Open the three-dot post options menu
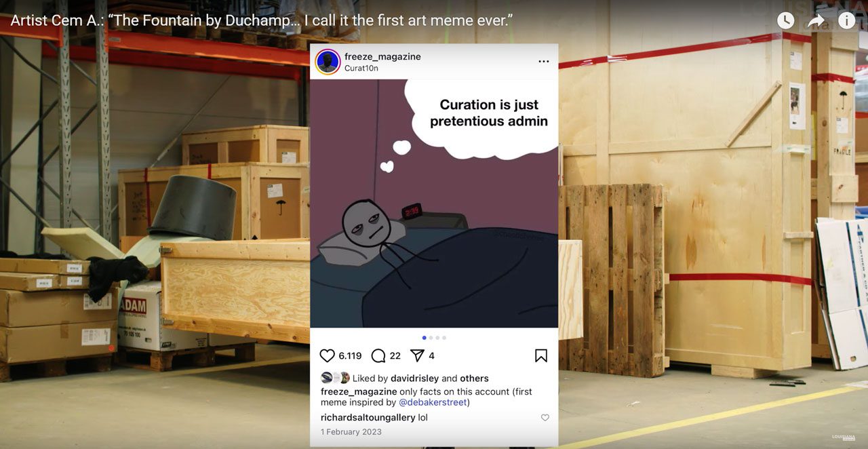868x449 pixels. [x=544, y=61]
